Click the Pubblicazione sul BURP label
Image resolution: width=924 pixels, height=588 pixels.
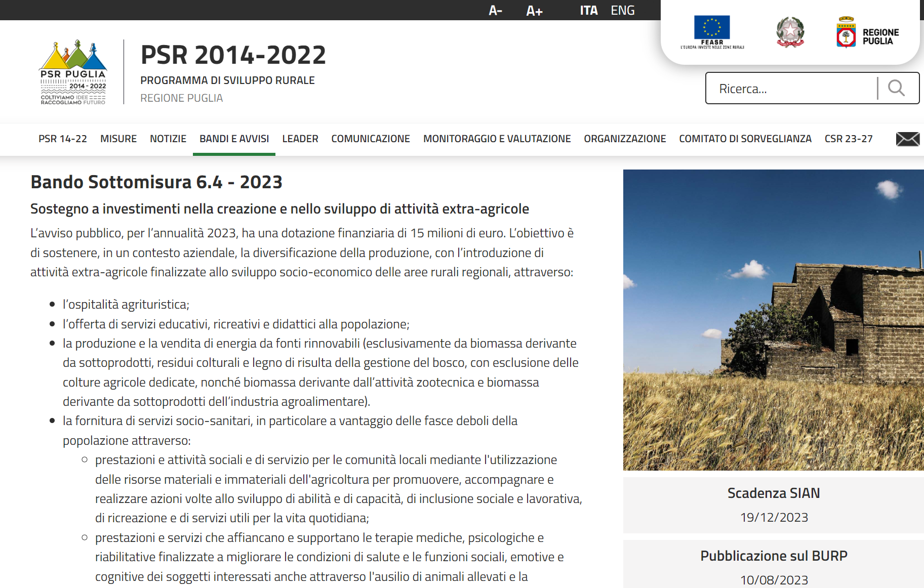pos(774,556)
